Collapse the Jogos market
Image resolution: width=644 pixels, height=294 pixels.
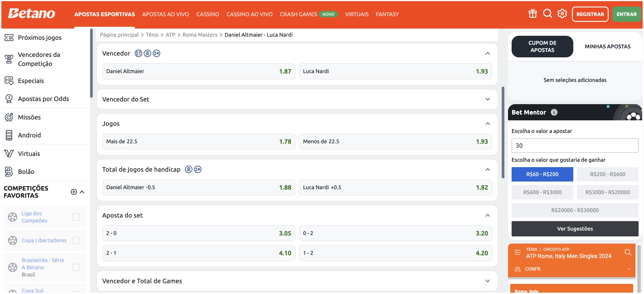[488, 124]
